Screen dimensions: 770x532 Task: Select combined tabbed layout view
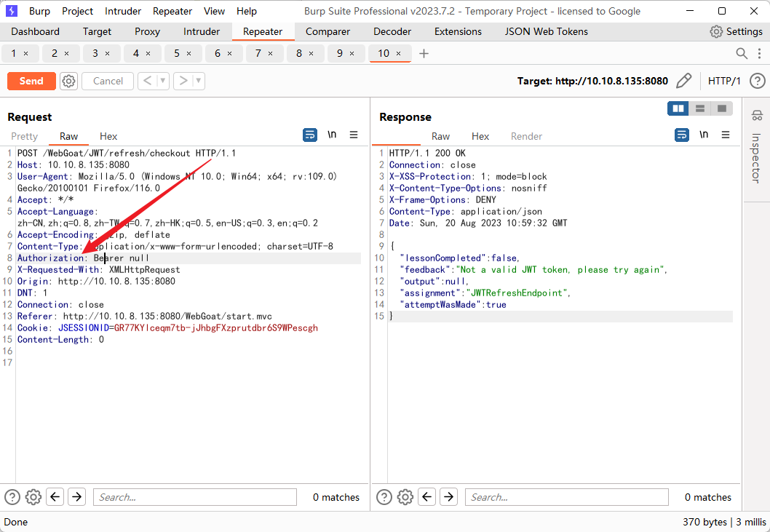[722, 108]
